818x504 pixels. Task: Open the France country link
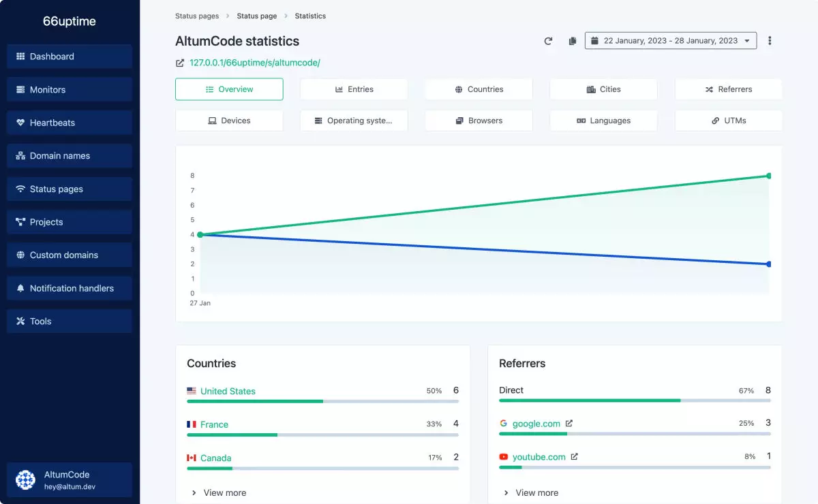214,424
